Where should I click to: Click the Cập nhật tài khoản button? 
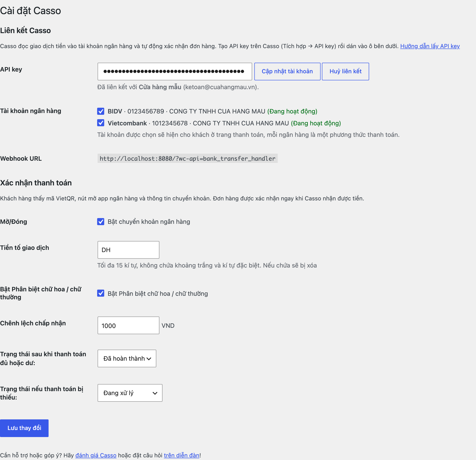click(x=287, y=71)
